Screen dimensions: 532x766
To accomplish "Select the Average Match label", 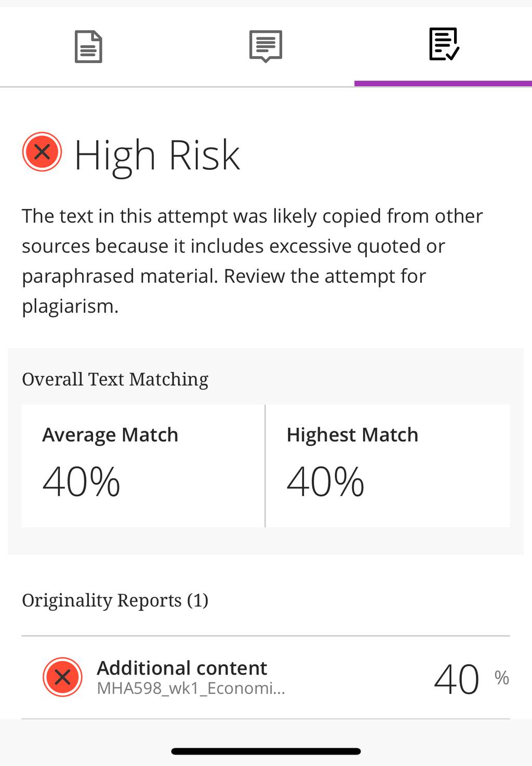I will coord(110,434).
